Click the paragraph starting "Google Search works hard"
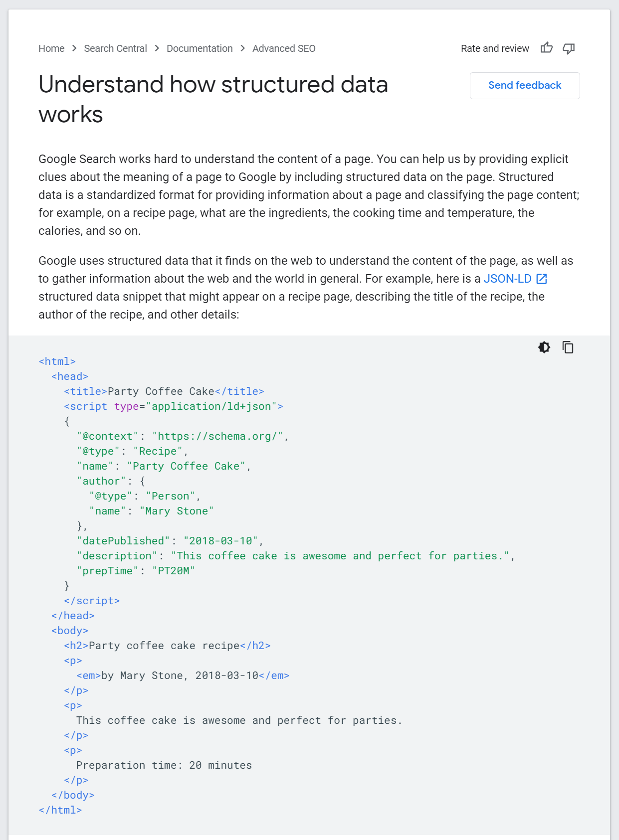This screenshot has height=840, width=619. pyautogui.click(x=309, y=195)
